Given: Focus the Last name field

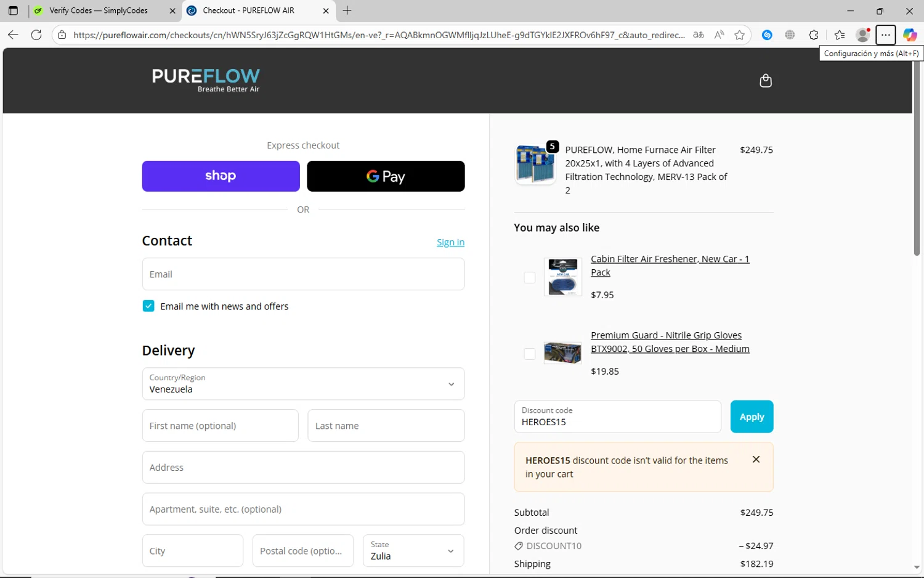Looking at the screenshot, I should (x=386, y=426).
